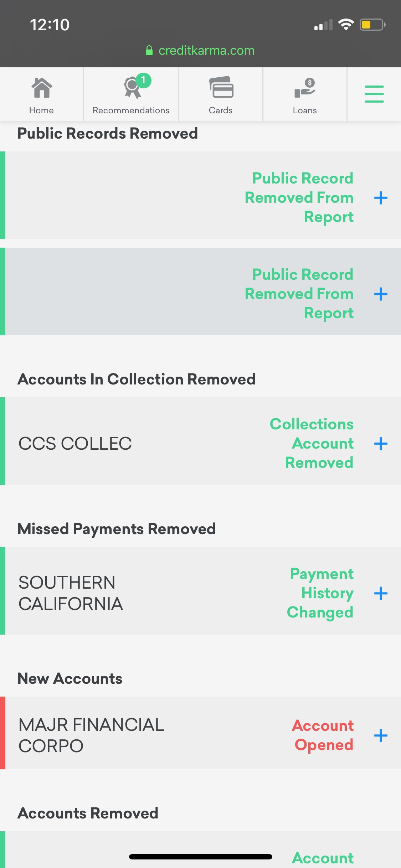Tap the home indicator bar
This screenshot has width=401, height=868.
(200, 857)
